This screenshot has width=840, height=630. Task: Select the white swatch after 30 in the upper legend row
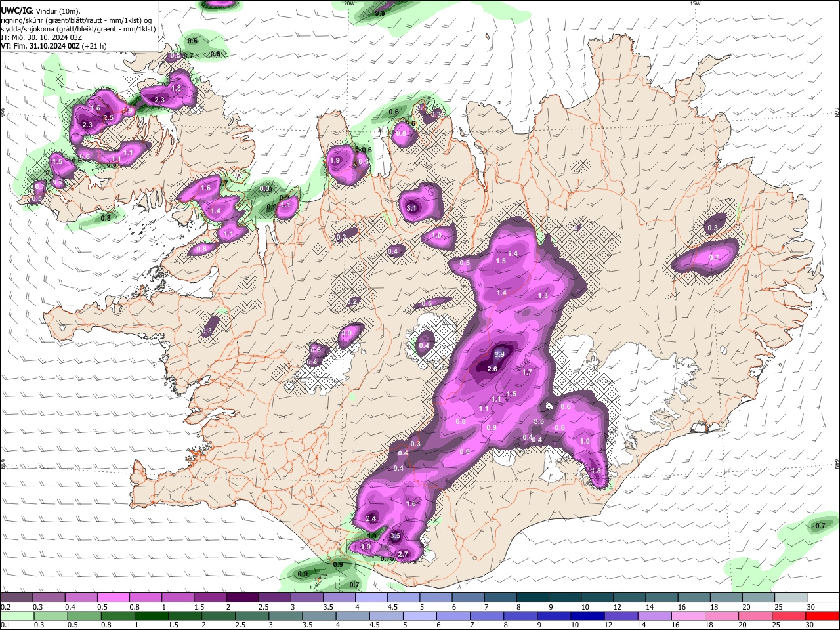pos(825,597)
